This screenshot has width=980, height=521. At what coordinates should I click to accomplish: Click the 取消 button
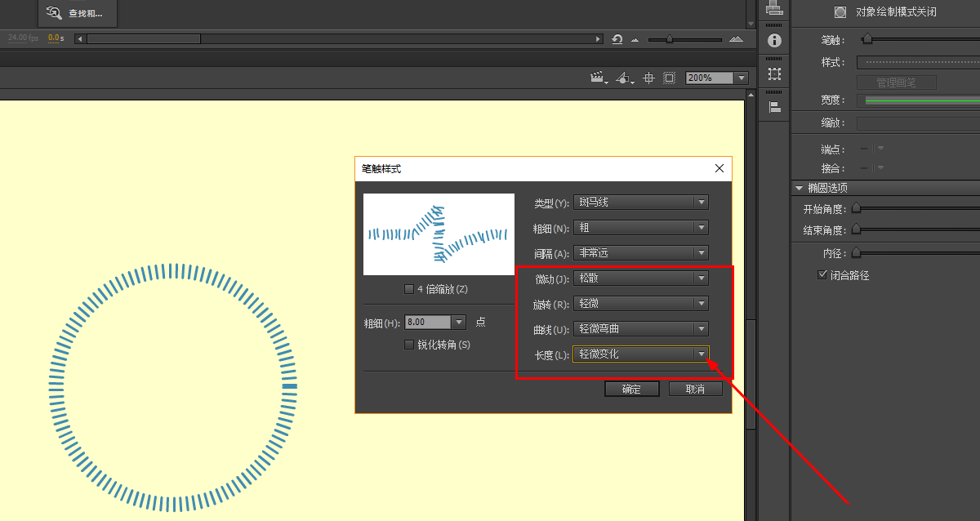696,389
